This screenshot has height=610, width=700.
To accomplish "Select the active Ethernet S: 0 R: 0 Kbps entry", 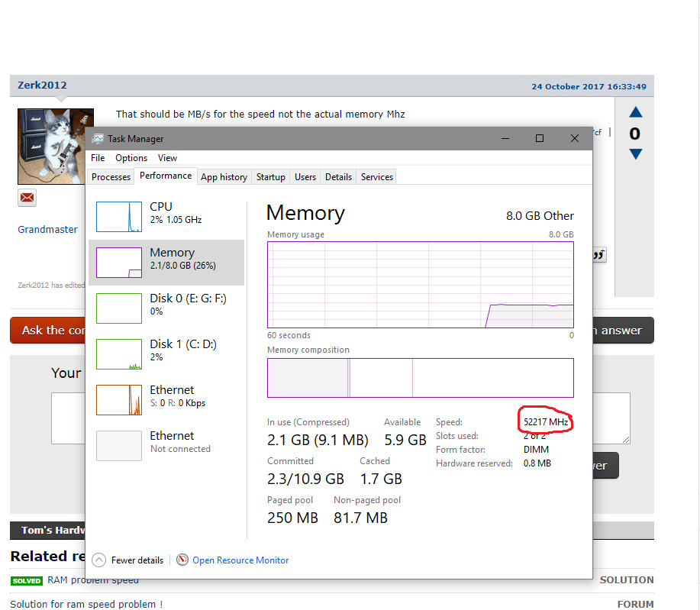I will pyautogui.click(x=166, y=400).
